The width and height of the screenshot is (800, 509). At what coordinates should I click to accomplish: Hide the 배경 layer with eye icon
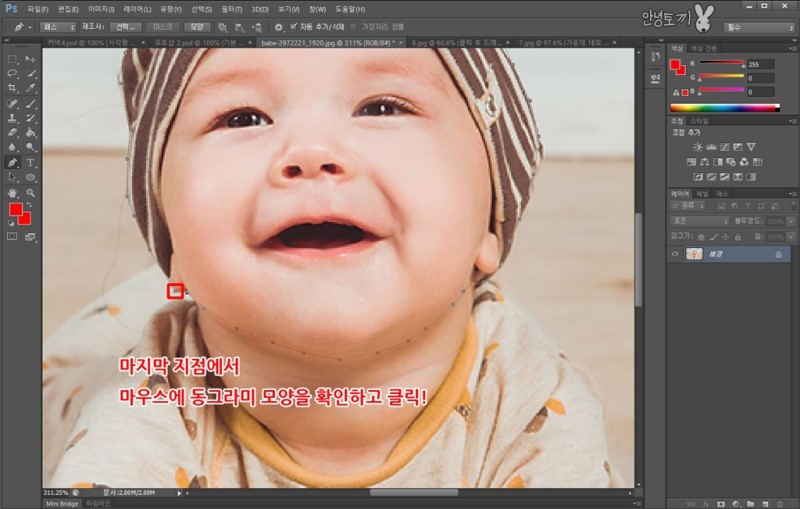click(x=675, y=255)
